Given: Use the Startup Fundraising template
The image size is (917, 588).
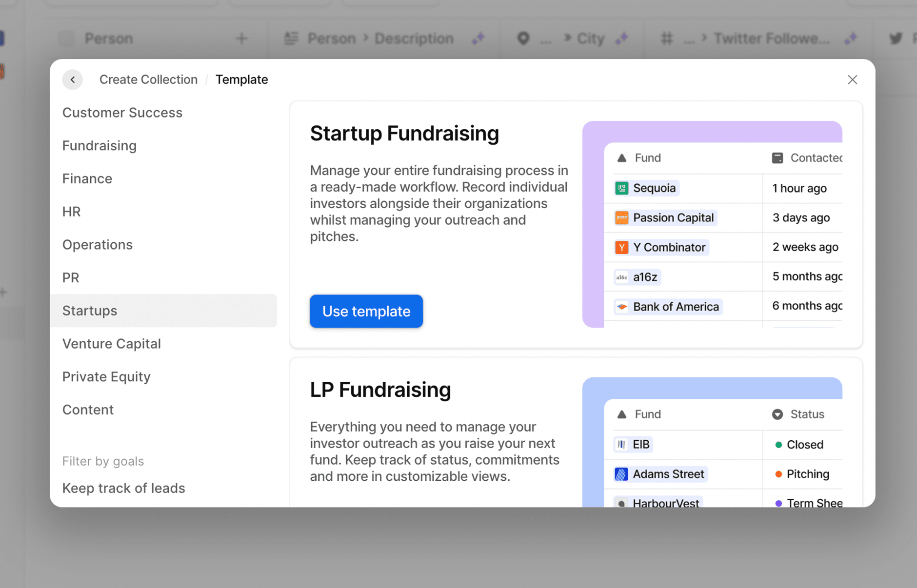Looking at the screenshot, I should click(x=366, y=311).
